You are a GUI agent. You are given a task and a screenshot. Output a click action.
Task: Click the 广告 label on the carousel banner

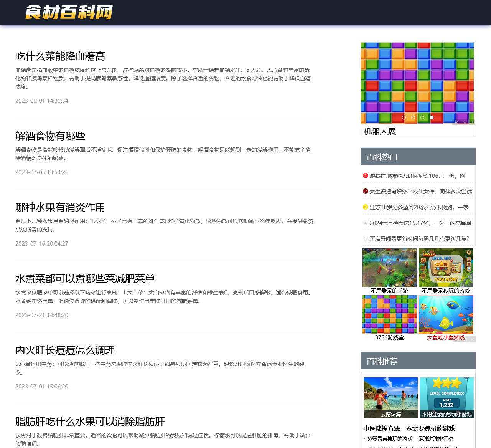tap(461, 122)
